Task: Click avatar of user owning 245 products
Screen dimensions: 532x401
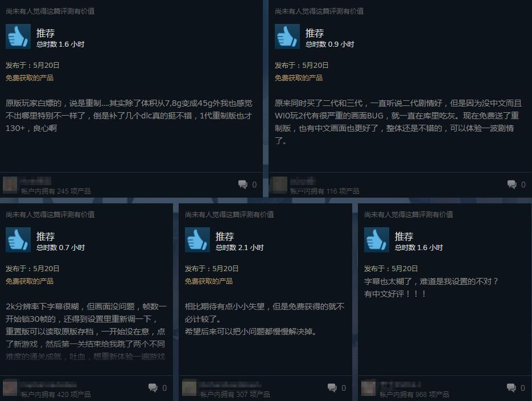Action: tap(10, 185)
